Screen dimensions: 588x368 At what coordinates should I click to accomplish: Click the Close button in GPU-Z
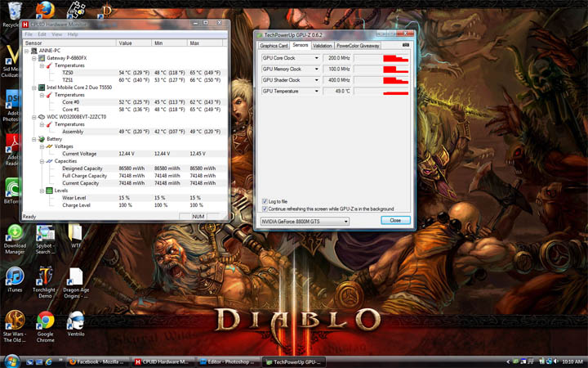(395, 221)
